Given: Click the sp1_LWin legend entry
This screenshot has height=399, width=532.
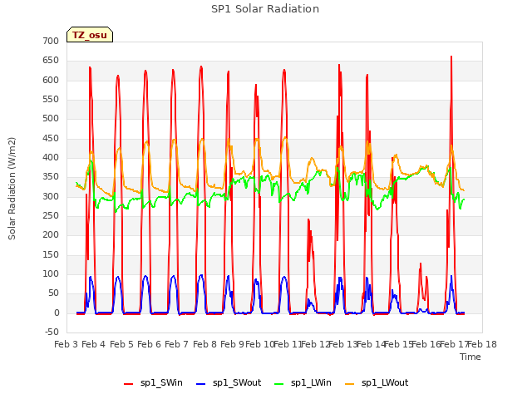Looking at the screenshot, I should click(303, 383).
